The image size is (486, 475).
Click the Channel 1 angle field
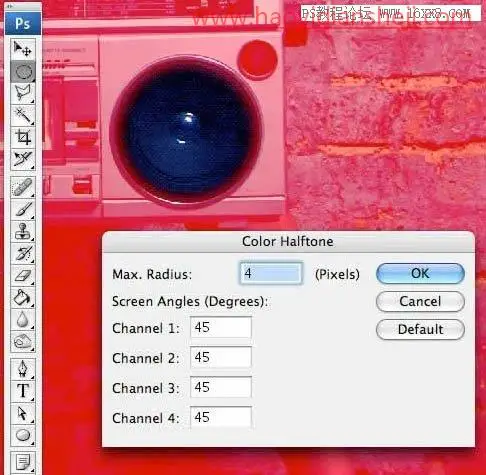[x=221, y=327]
